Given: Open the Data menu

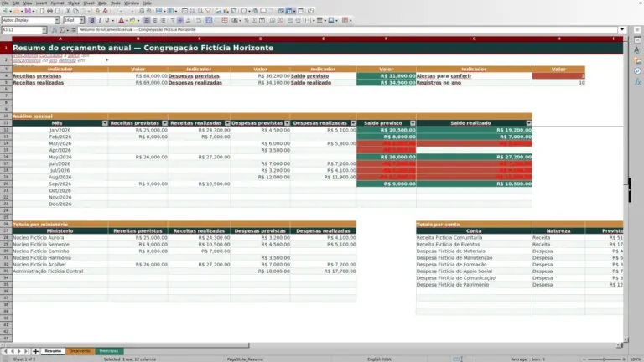Looking at the screenshot, I should 102,3.
